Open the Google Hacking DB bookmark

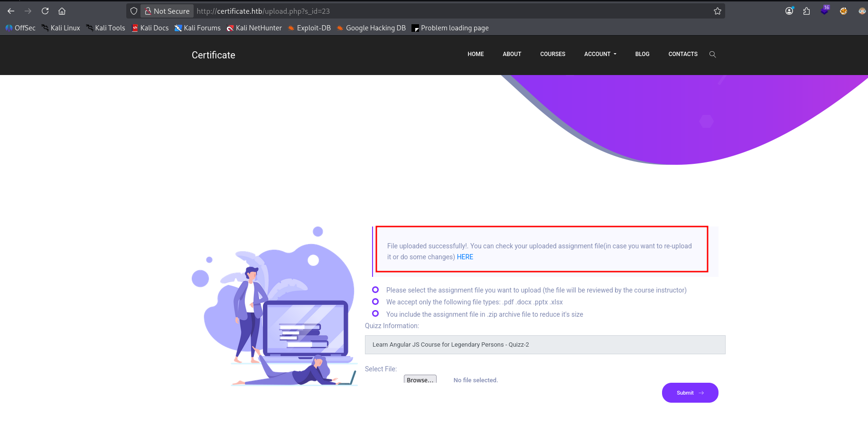click(371, 28)
